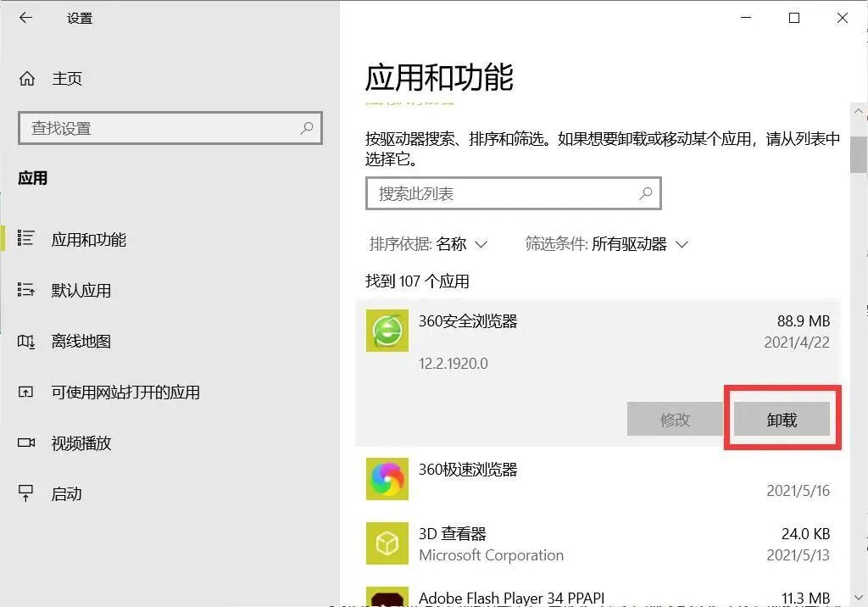Go to 主页 link in sidebar
Screen dimensions: 868x607
(x=66, y=79)
